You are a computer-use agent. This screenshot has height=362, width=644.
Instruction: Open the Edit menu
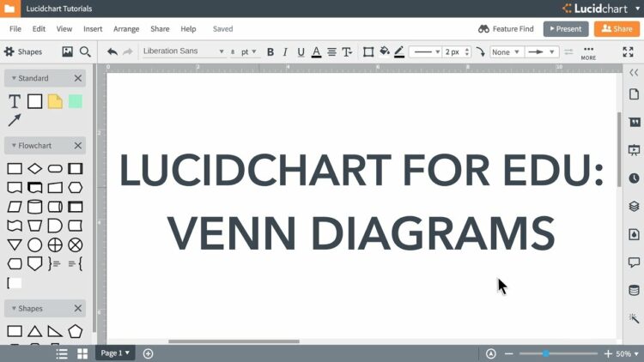point(39,28)
